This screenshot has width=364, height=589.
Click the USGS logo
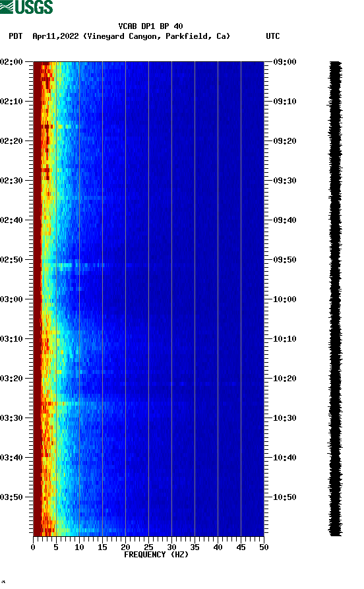coord(26,7)
